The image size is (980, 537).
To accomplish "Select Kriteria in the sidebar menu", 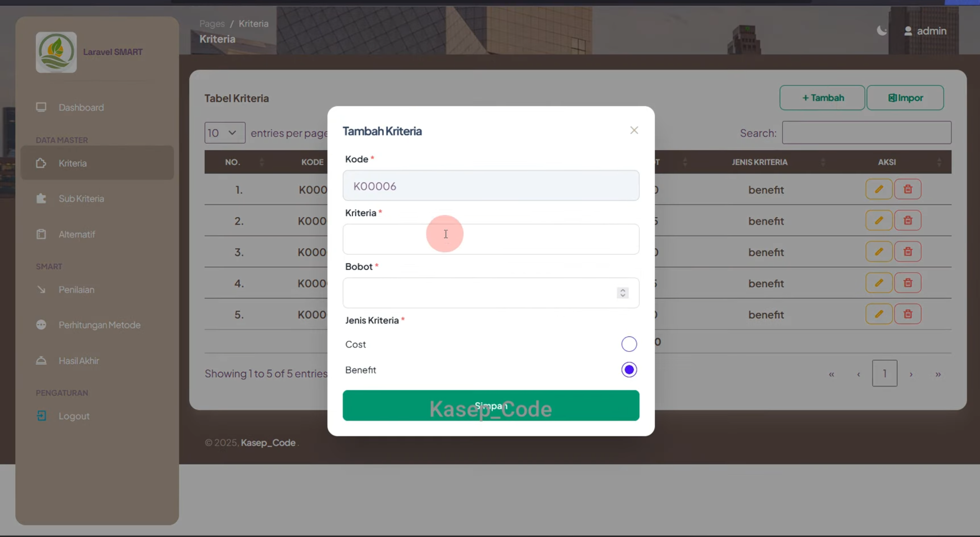I will click(x=97, y=163).
